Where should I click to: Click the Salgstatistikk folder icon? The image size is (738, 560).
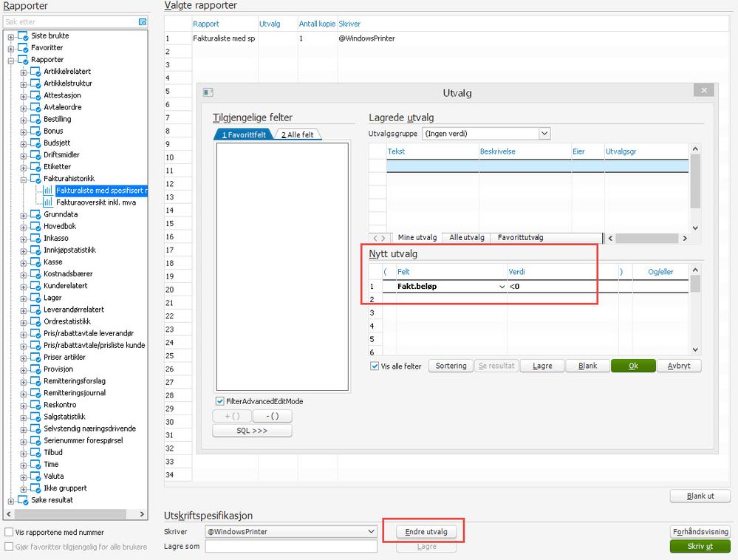pyautogui.click(x=35, y=417)
